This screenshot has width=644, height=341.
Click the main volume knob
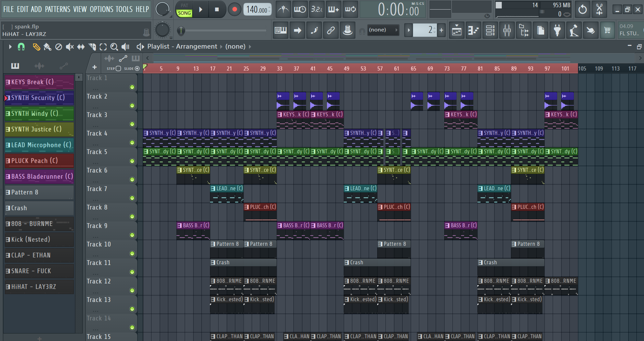click(162, 9)
